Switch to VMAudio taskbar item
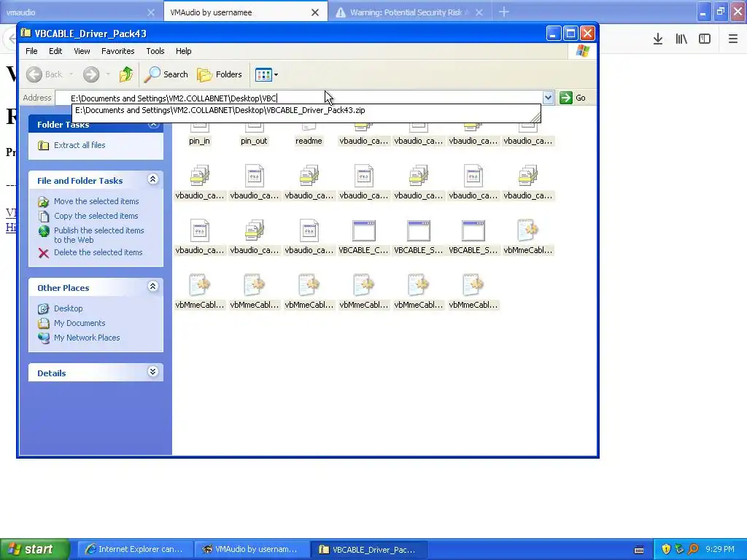The width and height of the screenshot is (747, 560). pos(252,550)
